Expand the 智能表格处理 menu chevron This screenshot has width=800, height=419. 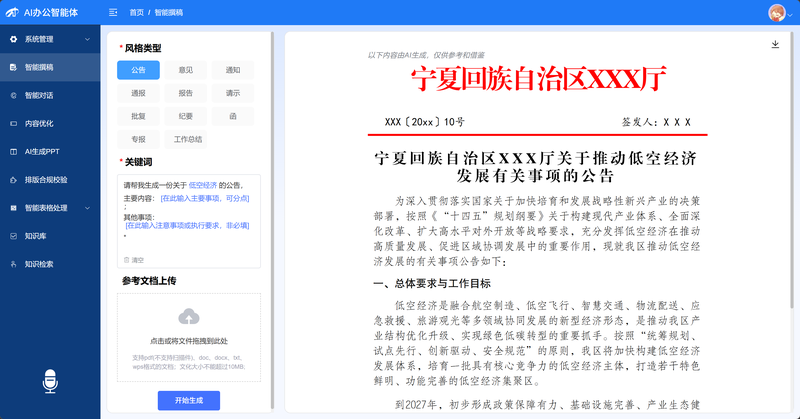click(87, 208)
